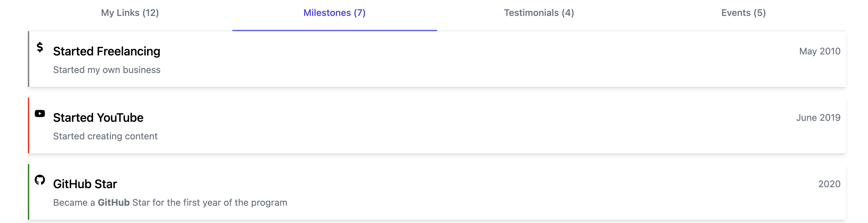Image resolution: width=868 pixels, height=223 pixels.
Task: Click bold GitHub word in description
Action: (x=114, y=202)
